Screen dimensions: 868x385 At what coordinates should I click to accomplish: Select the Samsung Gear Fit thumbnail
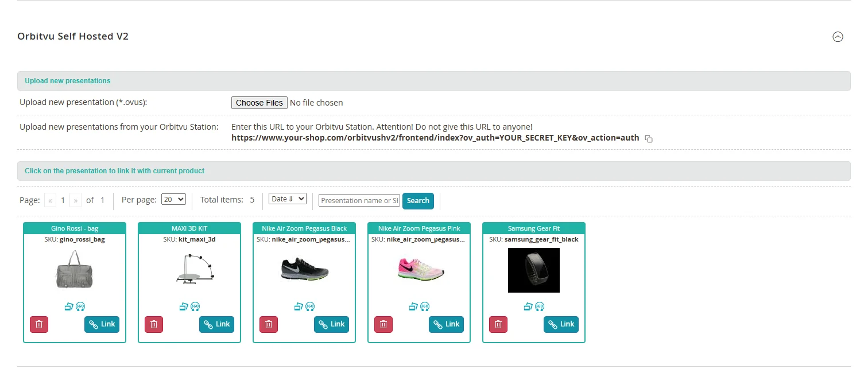(x=534, y=270)
